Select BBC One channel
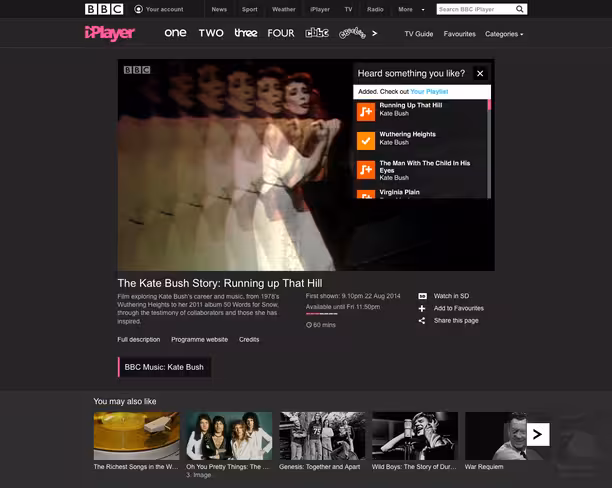The width and height of the screenshot is (612, 488). [175, 33]
